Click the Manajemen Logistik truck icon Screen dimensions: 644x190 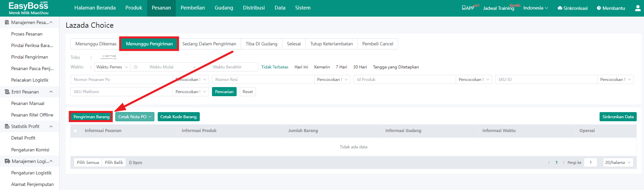point(7,161)
